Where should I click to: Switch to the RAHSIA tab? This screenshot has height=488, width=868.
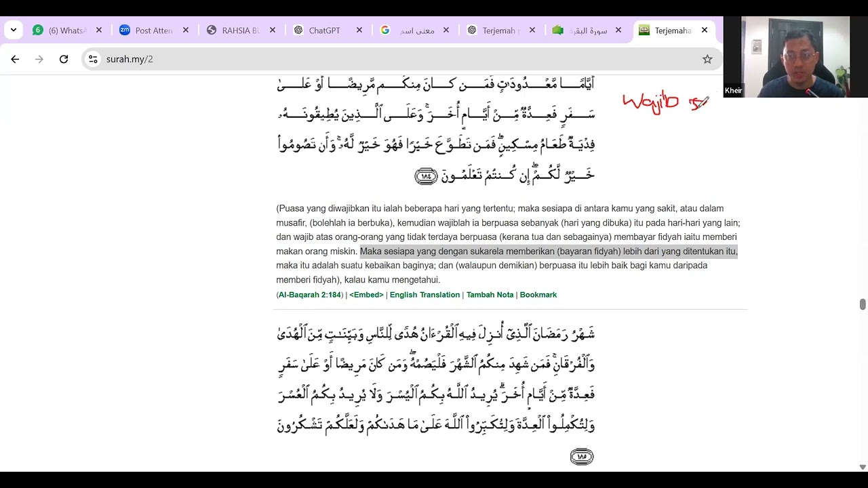241,30
